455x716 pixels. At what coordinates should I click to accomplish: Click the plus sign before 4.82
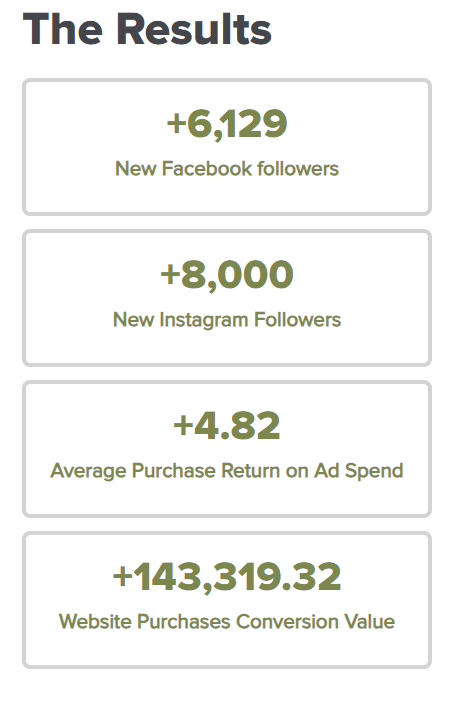183,425
